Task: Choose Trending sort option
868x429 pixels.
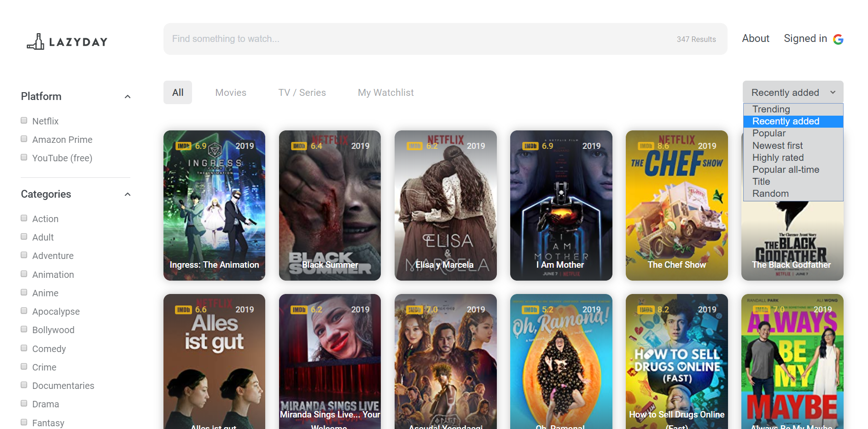Action: tap(793, 109)
